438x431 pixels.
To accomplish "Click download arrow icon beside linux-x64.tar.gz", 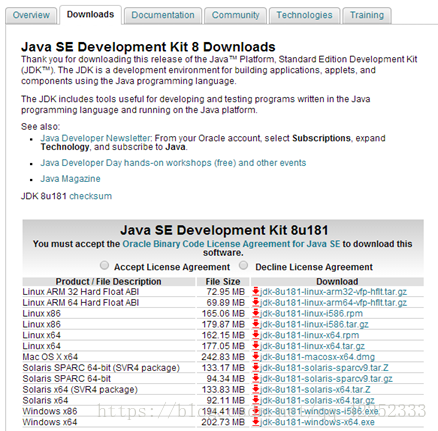I will tap(256, 346).
